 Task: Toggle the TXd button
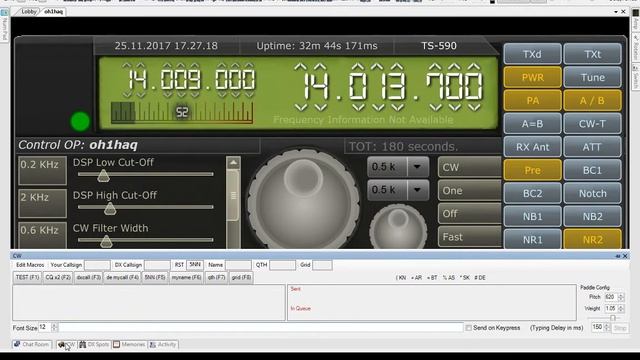tap(532, 54)
